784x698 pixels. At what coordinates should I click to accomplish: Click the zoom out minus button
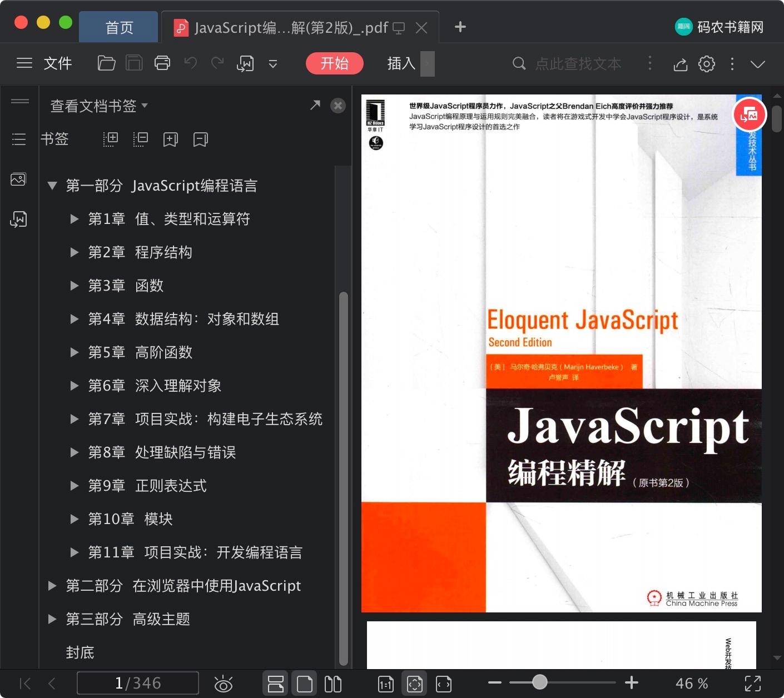point(495,682)
